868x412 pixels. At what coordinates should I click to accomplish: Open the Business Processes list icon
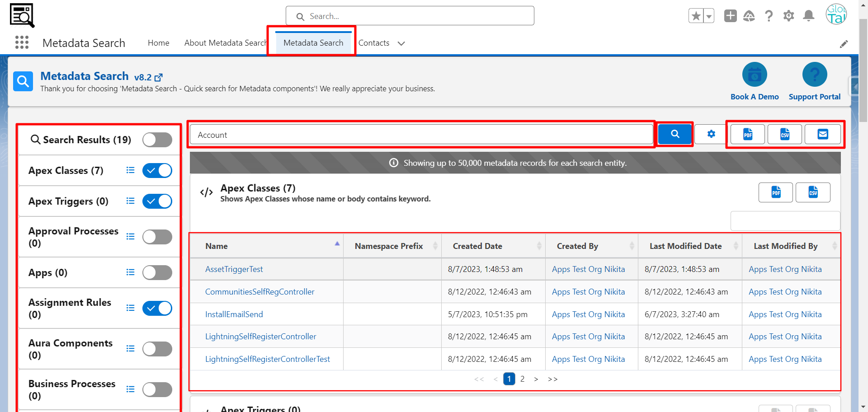pyautogui.click(x=130, y=389)
